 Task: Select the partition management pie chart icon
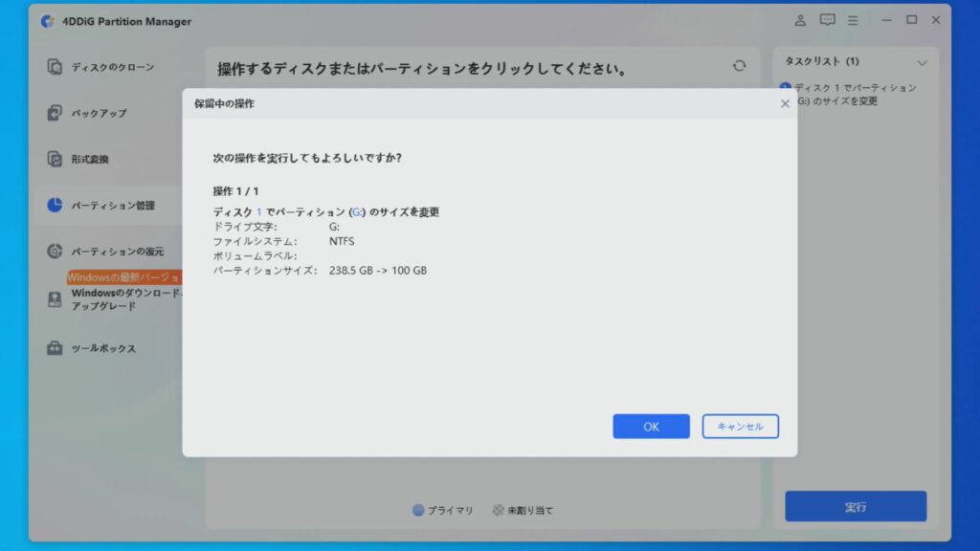[56, 206]
